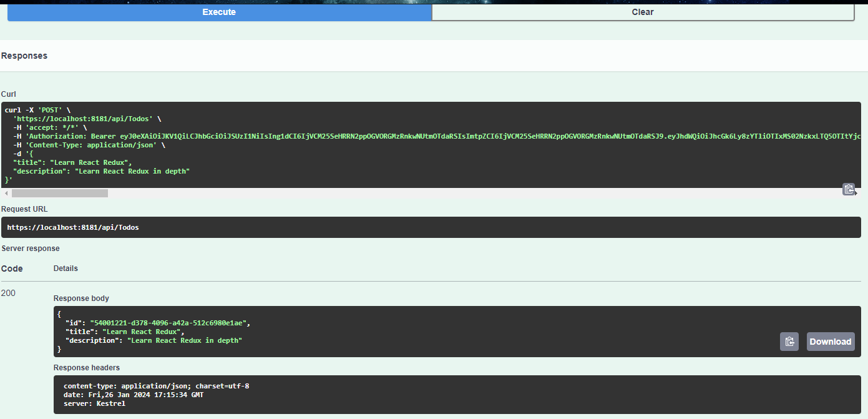868x419 pixels.
Task: Click the server: Kestrel header line
Action: 94,403
